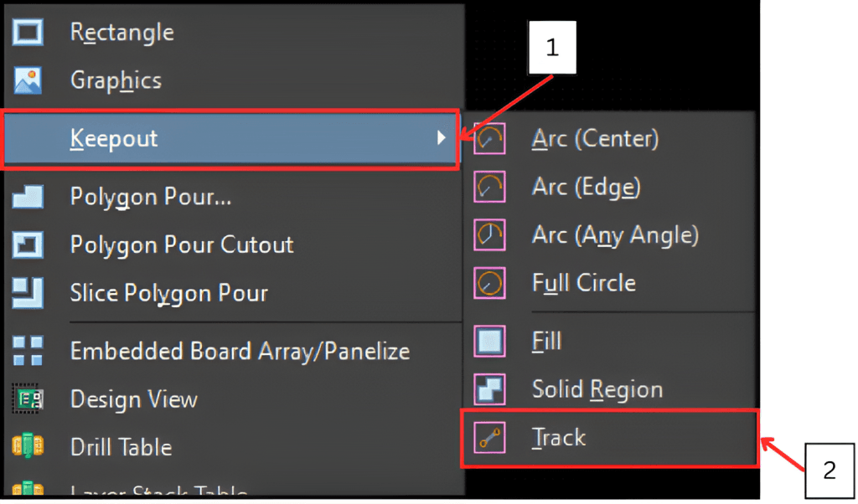Select Arc (Any Angle) option
The image size is (858, 504).
(x=614, y=235)
